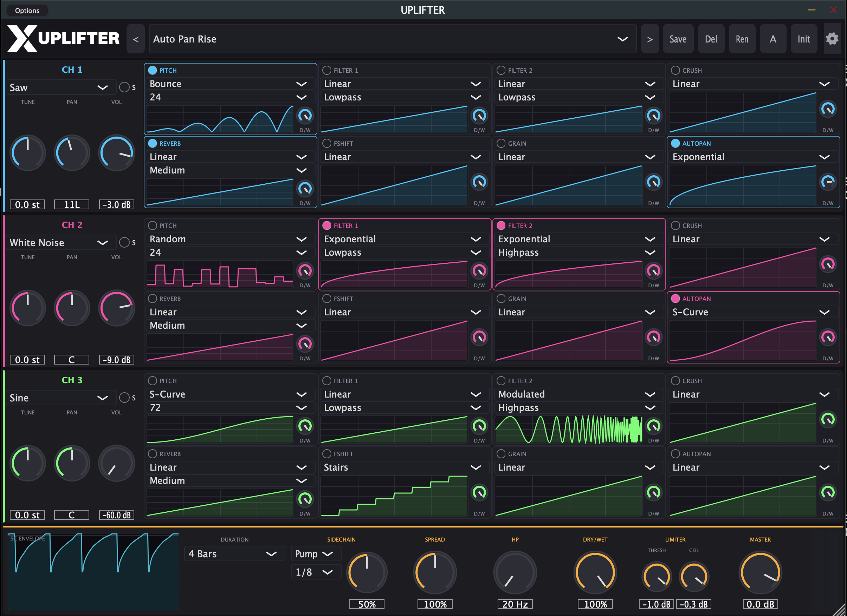
Task: Select the CH 1 channel label
Action: coord(72,70)
